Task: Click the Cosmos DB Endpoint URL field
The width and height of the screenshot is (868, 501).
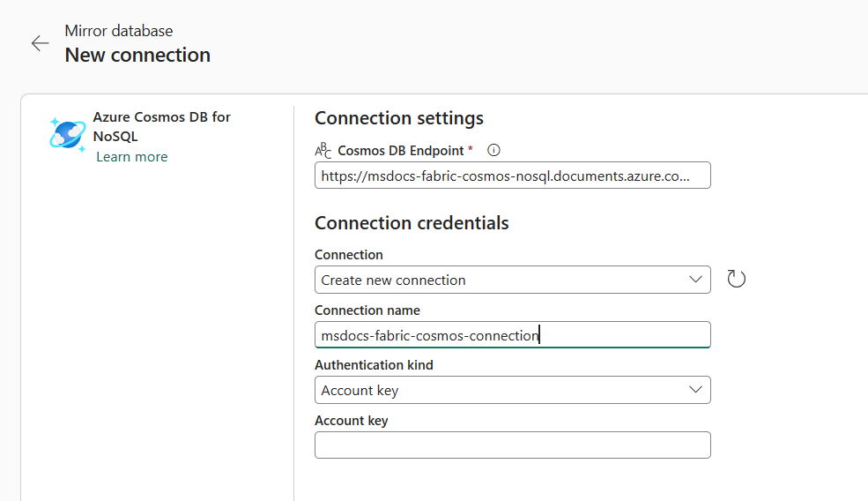Action: [x=512, y=176]
